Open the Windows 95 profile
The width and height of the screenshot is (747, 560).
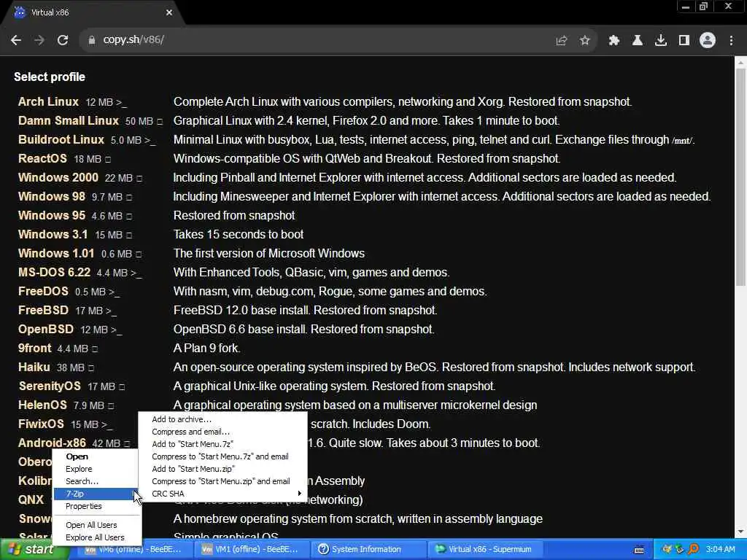(52, 215)
